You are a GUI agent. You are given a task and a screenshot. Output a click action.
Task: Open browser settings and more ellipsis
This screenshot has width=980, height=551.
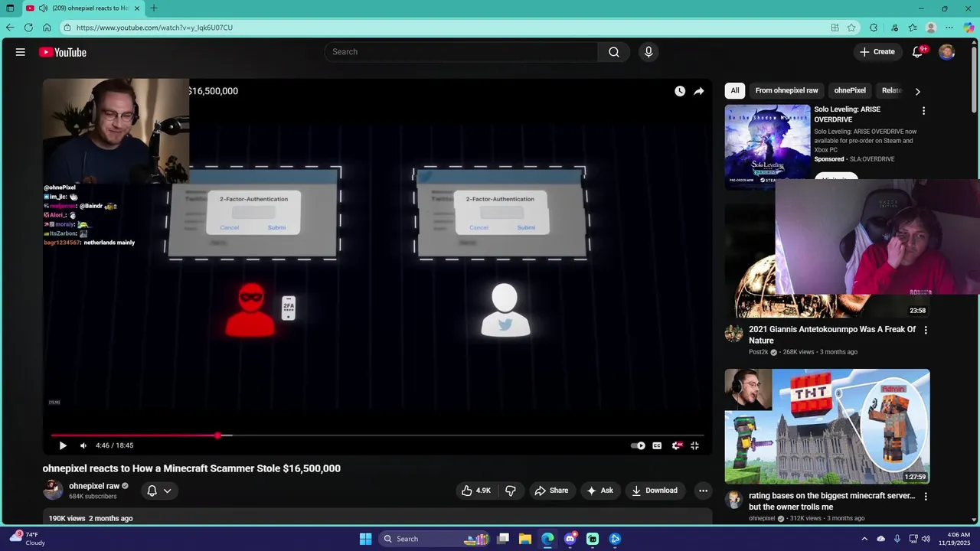coord(949,28)
